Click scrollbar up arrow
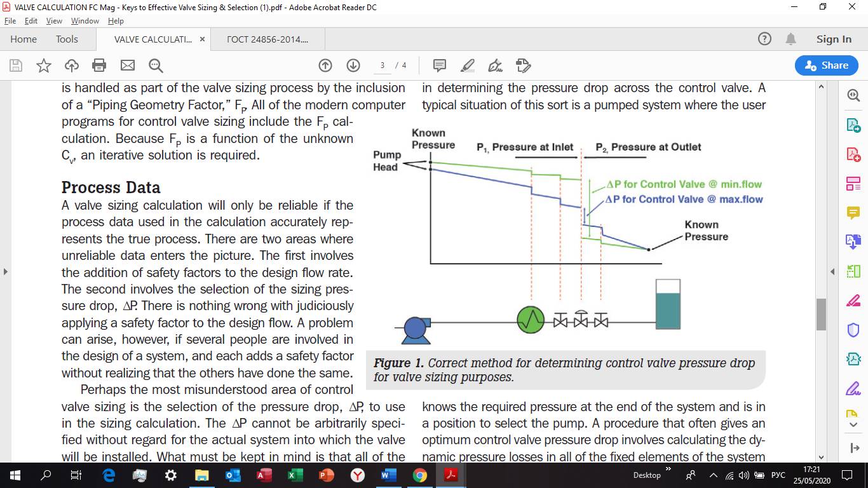The image size is (868, 488). [x=821, y=86]
